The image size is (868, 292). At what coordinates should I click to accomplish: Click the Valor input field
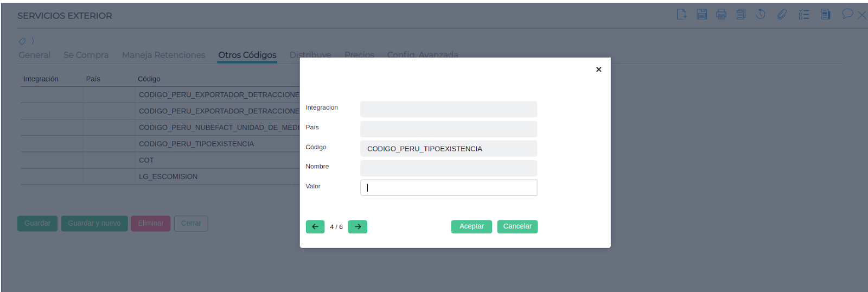click(x=449, y=188)
